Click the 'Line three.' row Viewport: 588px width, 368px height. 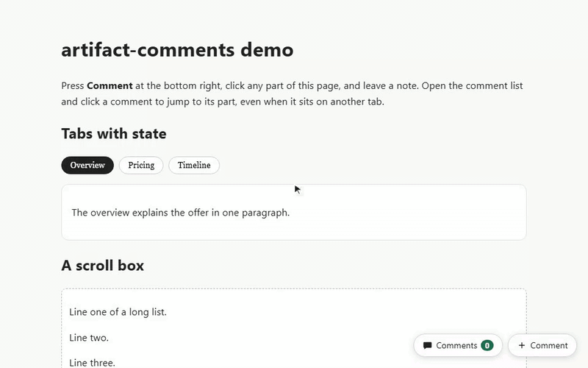(92, 363)
